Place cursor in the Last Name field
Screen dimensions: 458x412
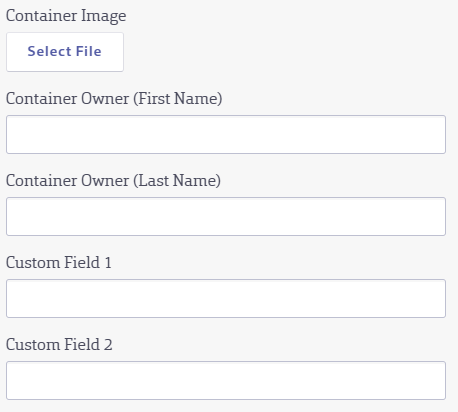pos(226,216)
